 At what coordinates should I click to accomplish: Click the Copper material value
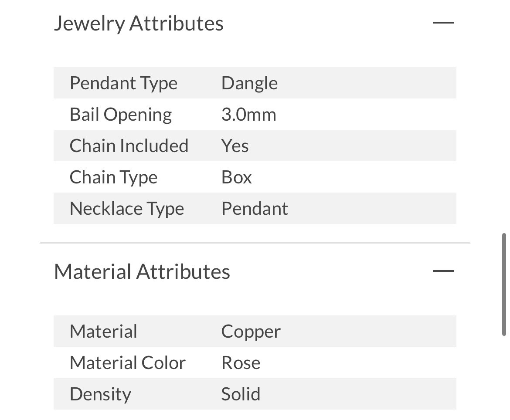[251, 332]
